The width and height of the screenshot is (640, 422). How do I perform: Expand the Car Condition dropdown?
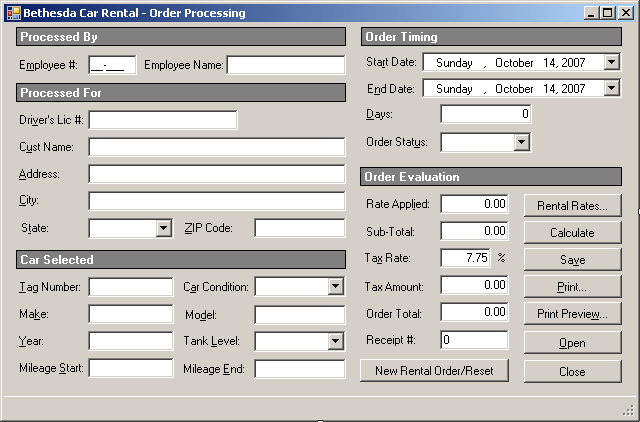pos(336,287)
